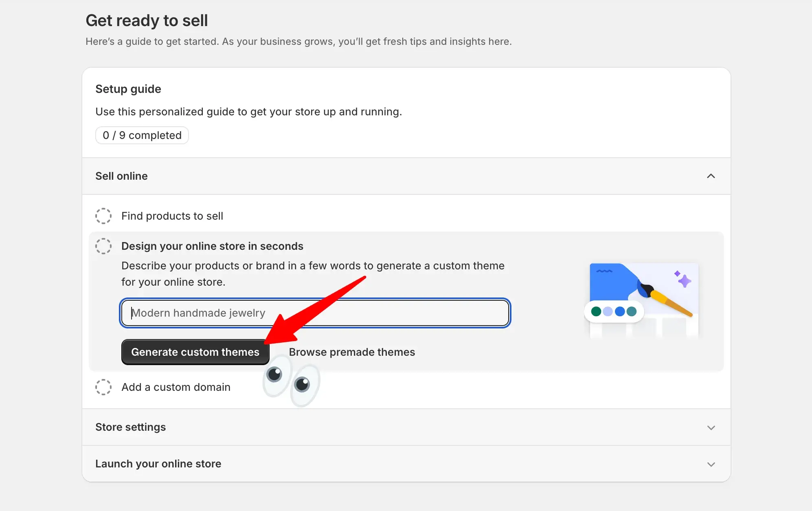Image resolution: width=812 pixels, height=511 pixels.
Task: Click the teal color dot in palette
Action: coord(632,312)
